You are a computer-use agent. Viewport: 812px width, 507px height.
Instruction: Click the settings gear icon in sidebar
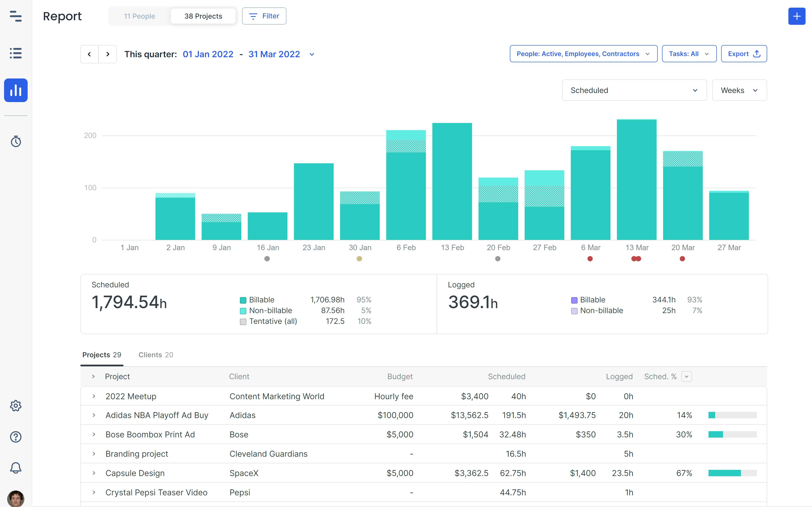coord(16,405)
